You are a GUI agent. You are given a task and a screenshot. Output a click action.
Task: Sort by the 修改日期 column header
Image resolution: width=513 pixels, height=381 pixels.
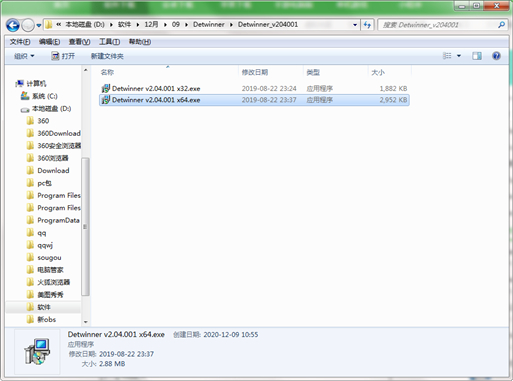(x=271, y=72)
